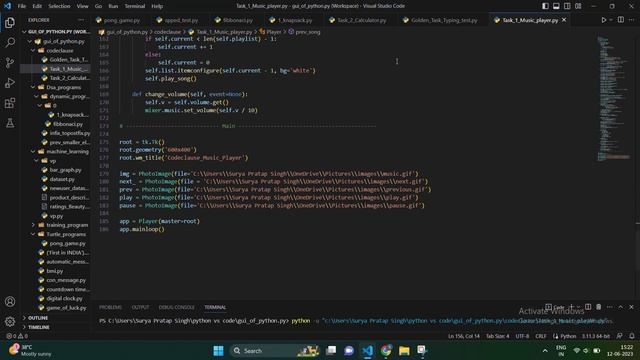The width and height of the screenshot is (640, 360).
Task: Open editor More Actions ellipsis
Action: 631,20
